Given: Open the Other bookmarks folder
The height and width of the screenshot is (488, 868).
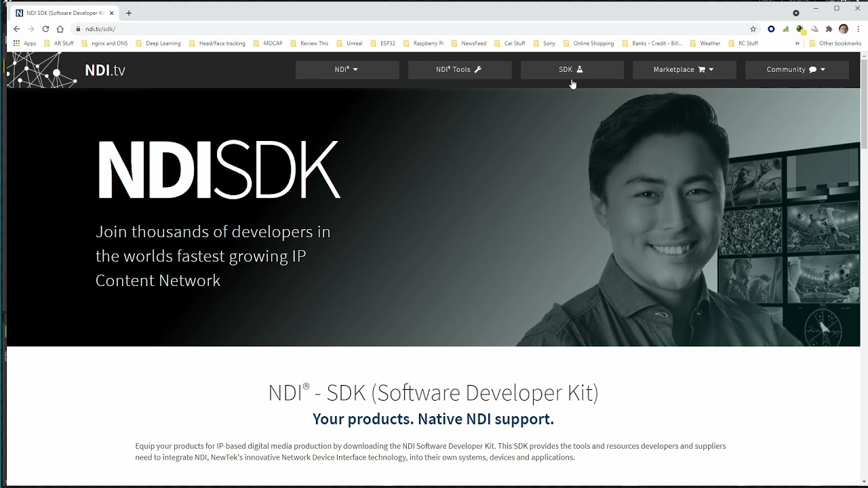Looking at the screenshot, I should click(835, 43).
